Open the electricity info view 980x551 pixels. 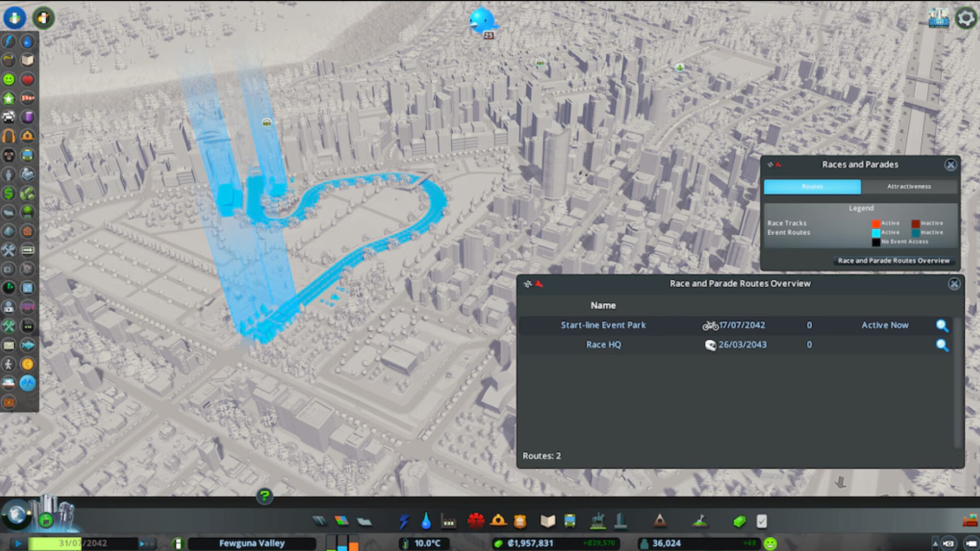click(x=9, y=41)
